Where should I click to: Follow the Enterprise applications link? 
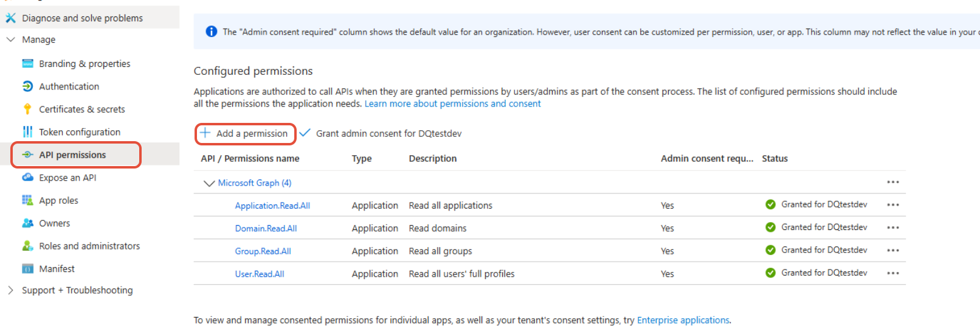tap(683, 320)
